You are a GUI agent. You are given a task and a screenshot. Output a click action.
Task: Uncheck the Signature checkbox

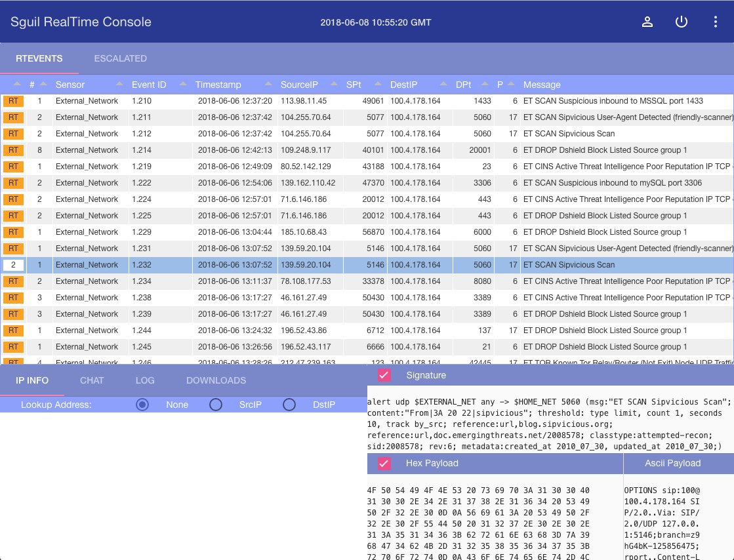coord(384,375)
